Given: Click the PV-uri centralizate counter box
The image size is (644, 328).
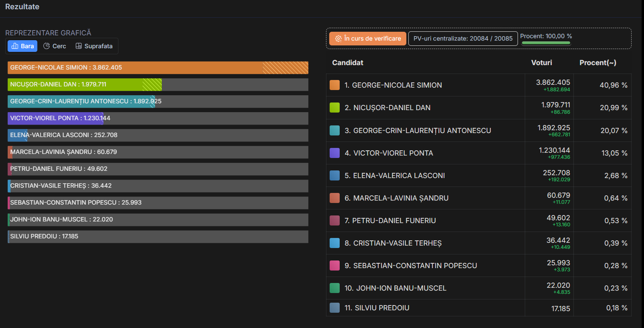Looking at the screenshot, I should pos(463,39).
